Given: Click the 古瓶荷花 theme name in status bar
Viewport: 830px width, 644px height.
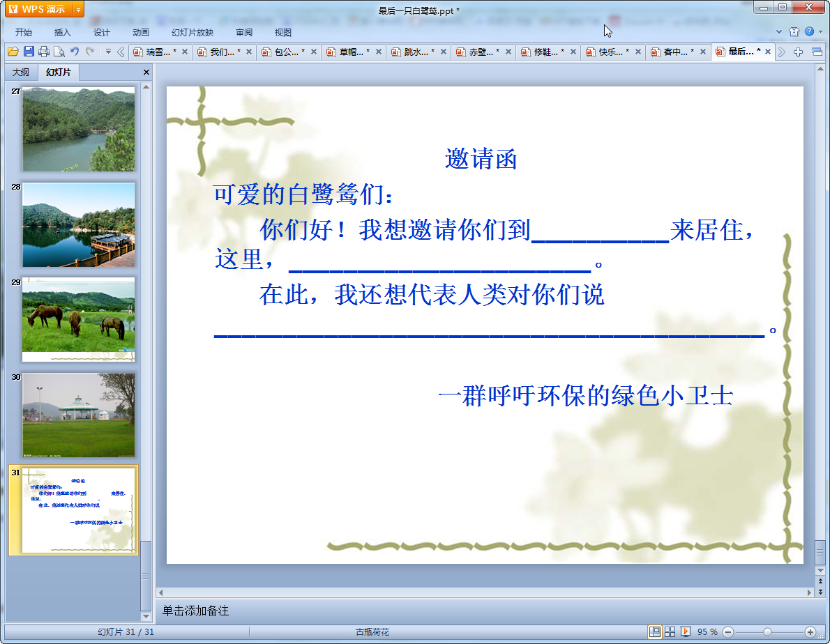Looking at the screenshot, I should (x=372, y=632).
